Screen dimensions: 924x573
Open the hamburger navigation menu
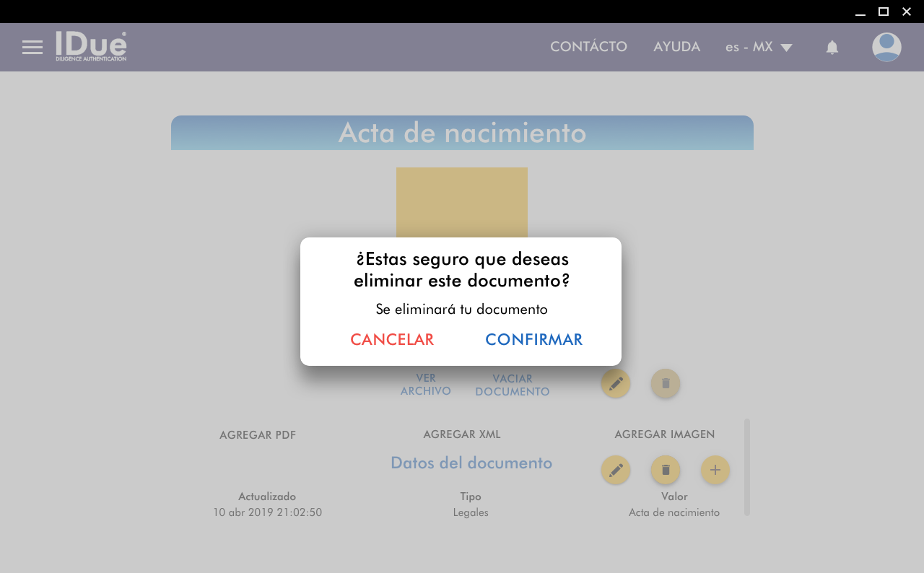[32, 48]
